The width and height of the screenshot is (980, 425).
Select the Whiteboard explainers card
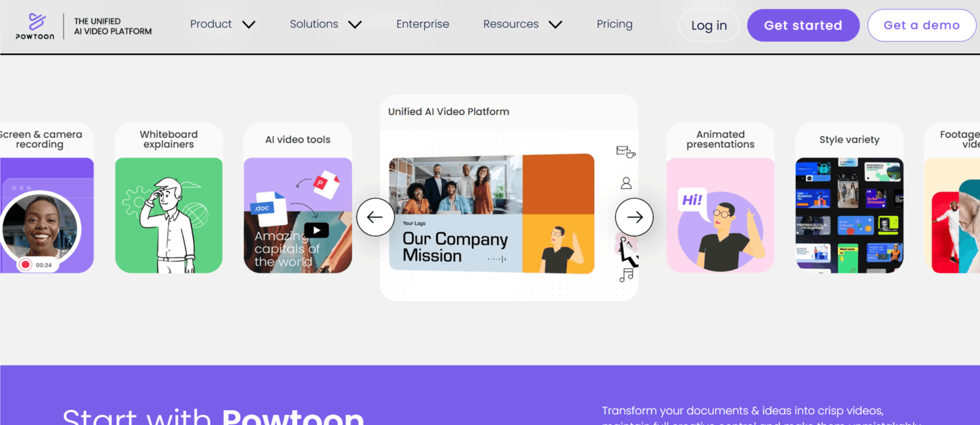(168, 198)
